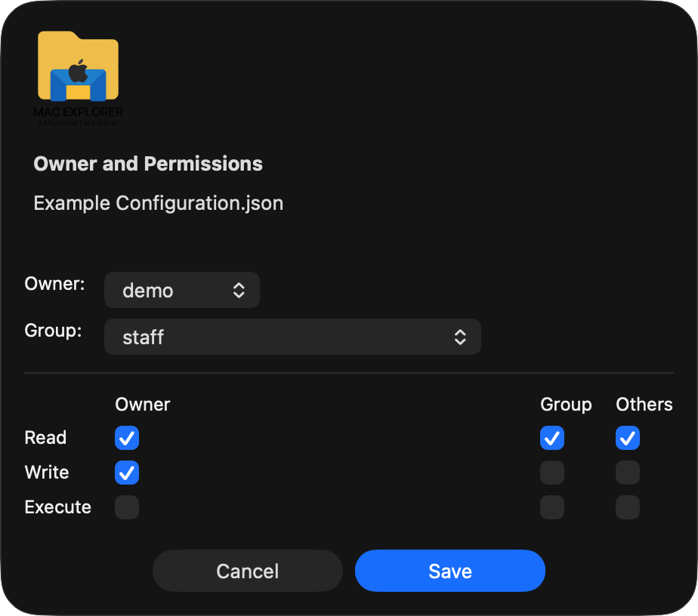Click the Owner: field label
This screenshot has height=616, width=698.
(x=54, y=284)
